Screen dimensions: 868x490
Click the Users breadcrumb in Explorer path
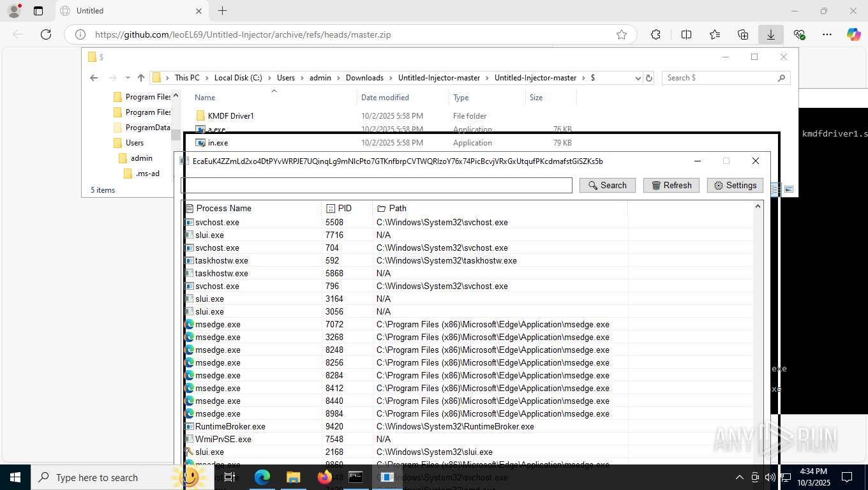coord(286,78)
